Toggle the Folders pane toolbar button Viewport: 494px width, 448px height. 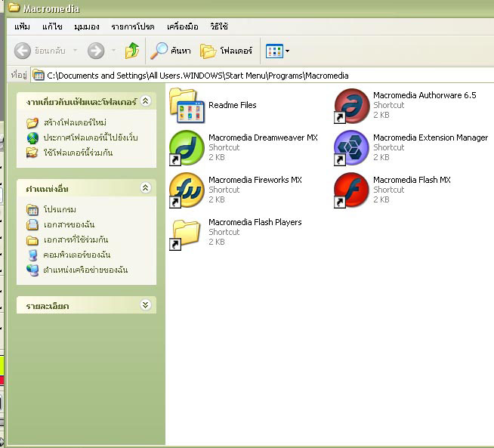(x=226, y=51)
